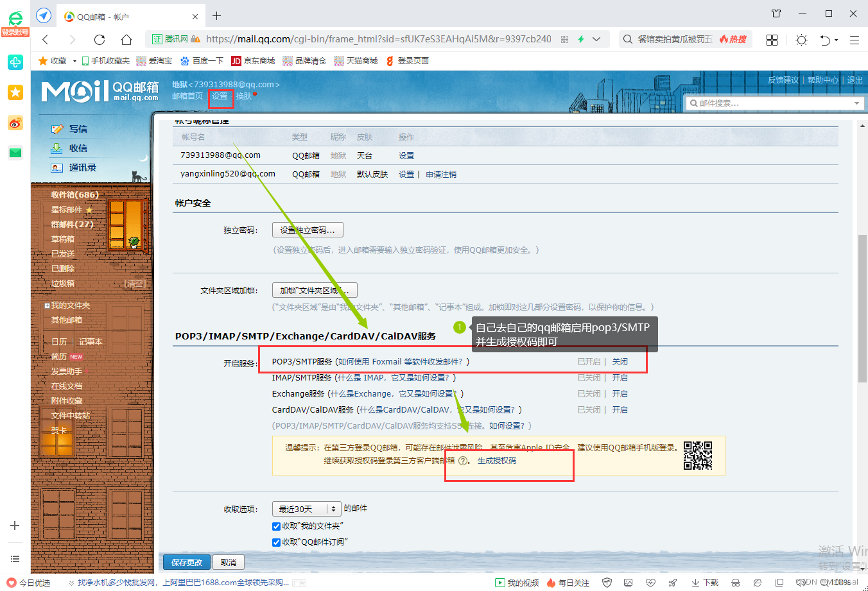Open 收信 to receive mail
The height and width of the screenshot is (591, 868).
click(78, 148)
